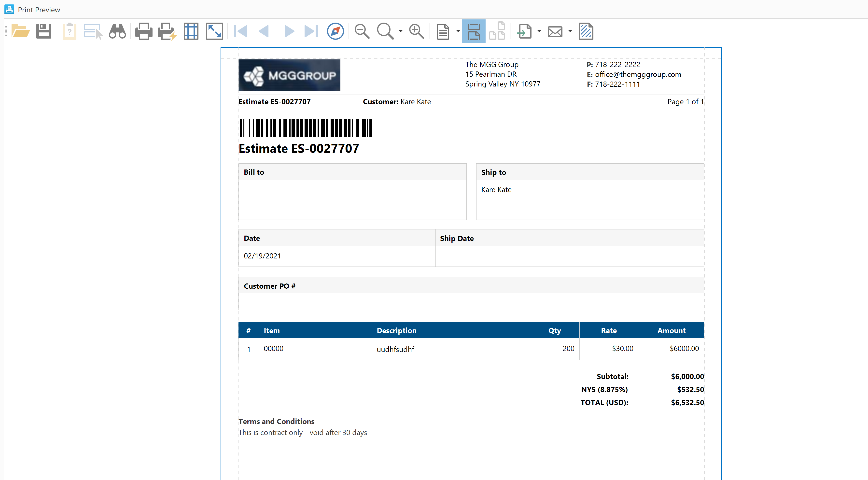This screenshot has height=480, width=868.
Task: Click the Quick Print lightning icon
Action: pos(167,31)
